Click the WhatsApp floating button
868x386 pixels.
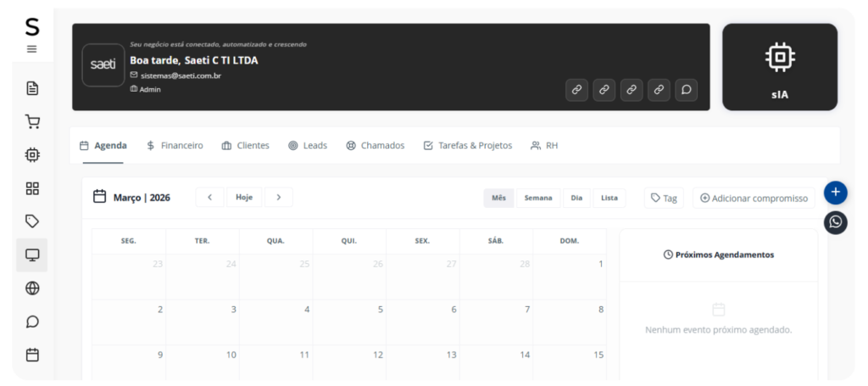(835, 222)
